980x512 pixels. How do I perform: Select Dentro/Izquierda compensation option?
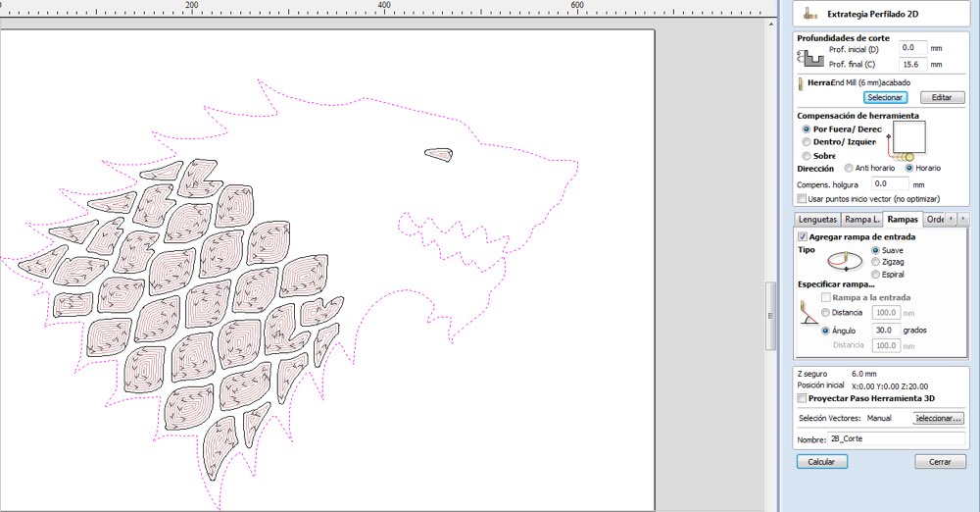pyautogui.click(x=807, y=142)
